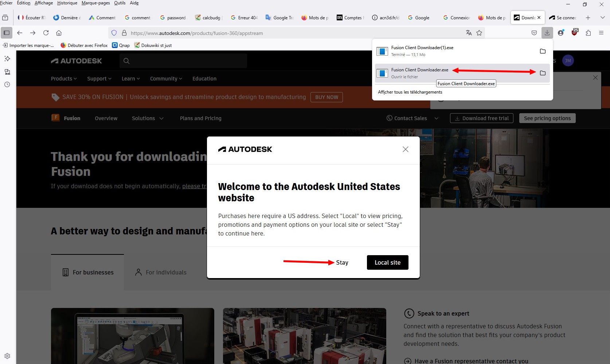Open the extensions puzzle icon

click(x=588, y=33)
